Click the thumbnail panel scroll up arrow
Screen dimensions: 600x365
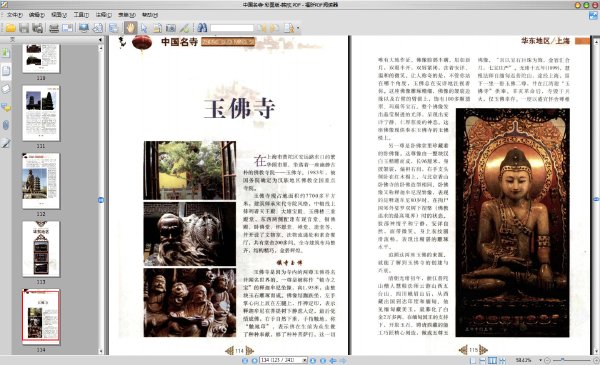pyautogui.click(x=101, y=48)
